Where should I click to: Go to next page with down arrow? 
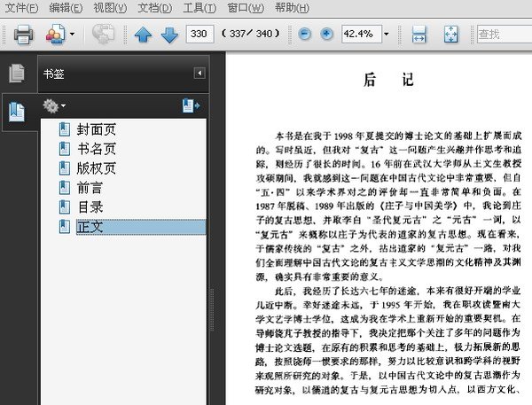click(169, 35)
